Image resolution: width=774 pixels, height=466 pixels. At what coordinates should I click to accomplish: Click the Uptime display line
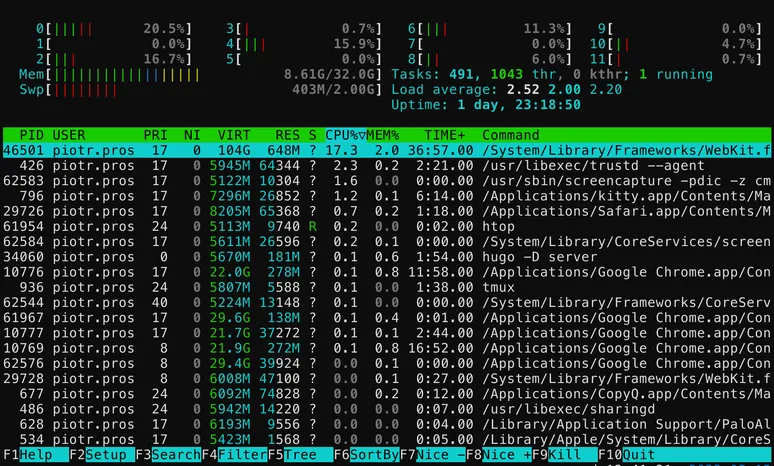click(x=486, y=105)
